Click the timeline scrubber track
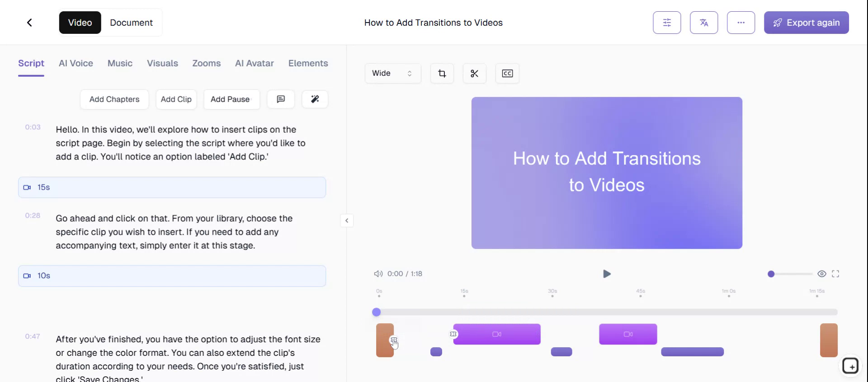 [607, 312]
